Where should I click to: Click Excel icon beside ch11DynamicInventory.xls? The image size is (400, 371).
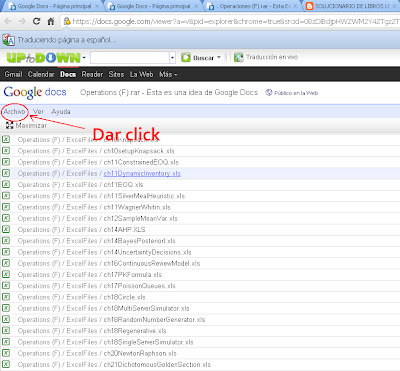point(6,173)
